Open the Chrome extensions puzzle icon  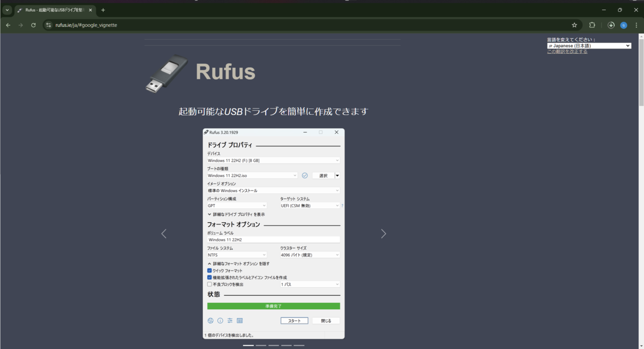click(x=592, y=25)
